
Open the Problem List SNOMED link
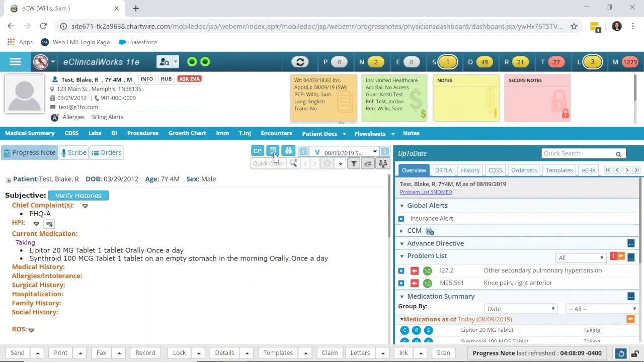pos(426,192)
